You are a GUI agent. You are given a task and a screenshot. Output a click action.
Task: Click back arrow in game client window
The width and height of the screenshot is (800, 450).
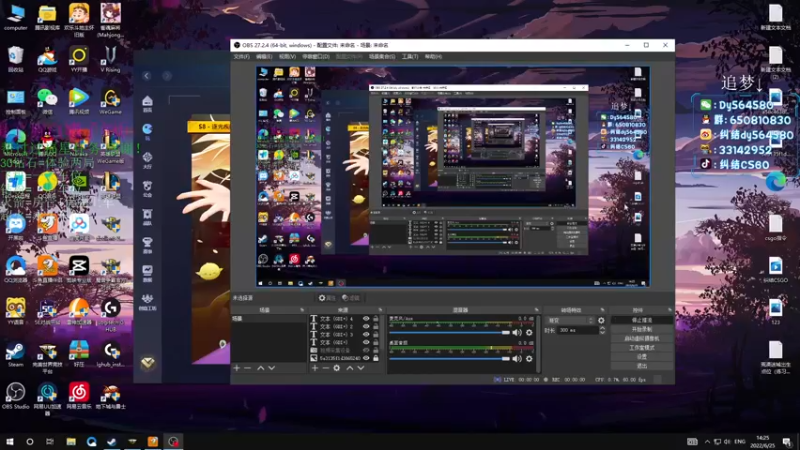(x=146, y=76)
